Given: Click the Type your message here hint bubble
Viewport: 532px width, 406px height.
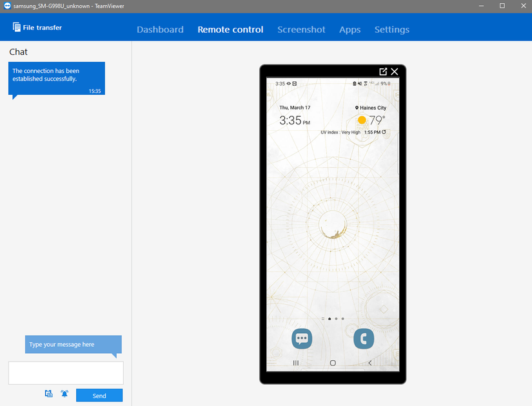Looking at the screenshot, I should 74,345.
